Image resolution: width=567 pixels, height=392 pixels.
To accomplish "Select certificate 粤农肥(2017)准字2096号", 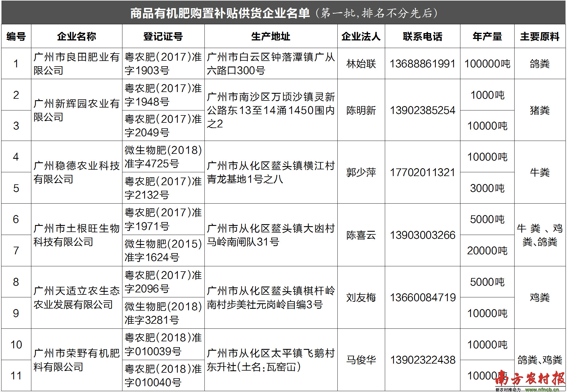I will click(x=163, y=282).
